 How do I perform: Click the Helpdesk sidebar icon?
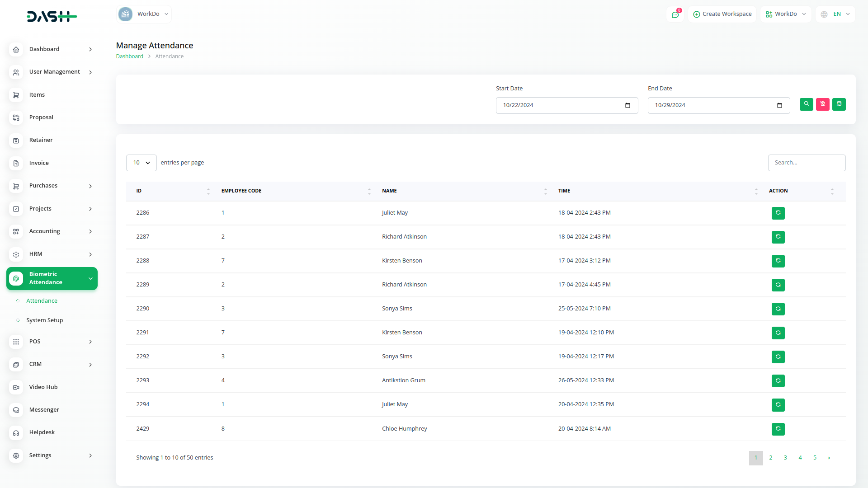pyautogui.click(x=16, y=433)
